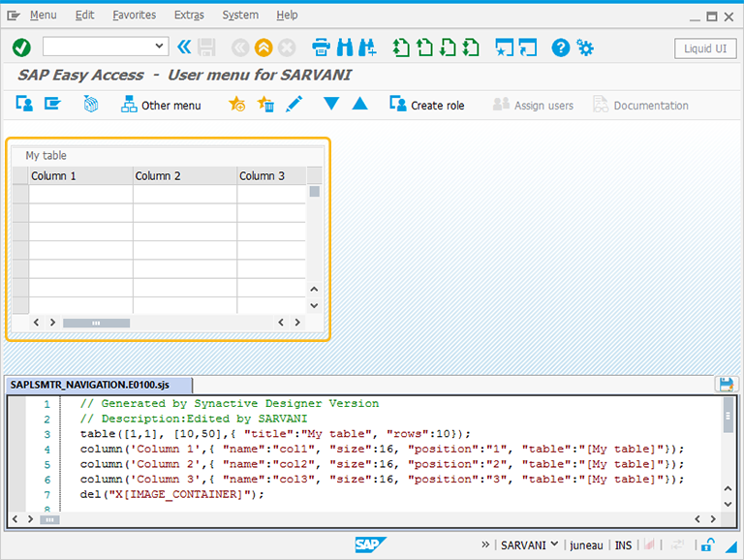Open the Help menu

[287, 16]
